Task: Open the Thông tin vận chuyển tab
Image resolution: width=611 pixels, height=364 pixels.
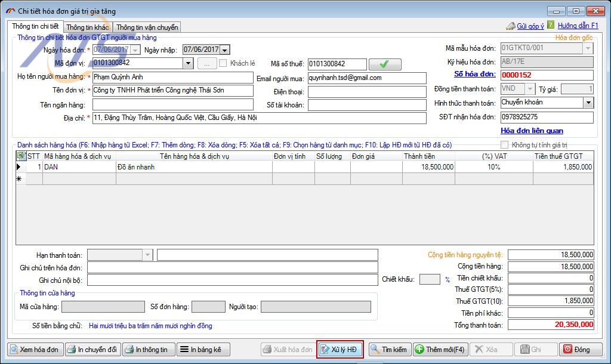Action: (x=146, y=27)
